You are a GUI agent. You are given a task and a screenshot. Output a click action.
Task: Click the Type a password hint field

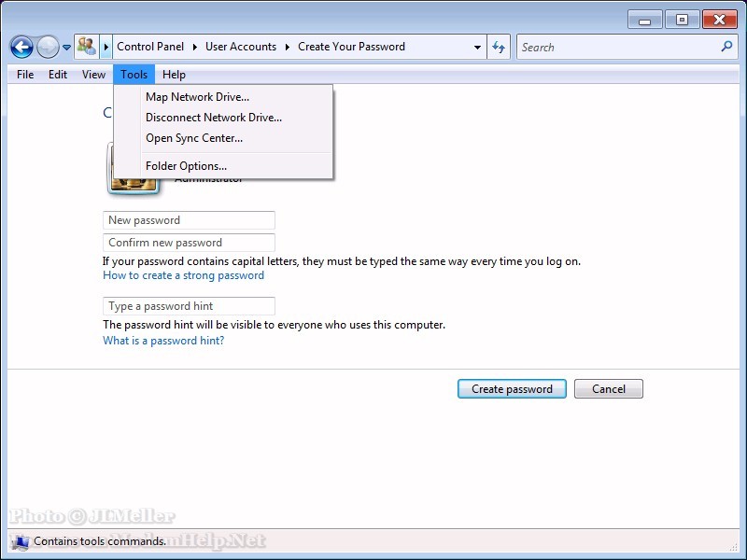(189, 306)
